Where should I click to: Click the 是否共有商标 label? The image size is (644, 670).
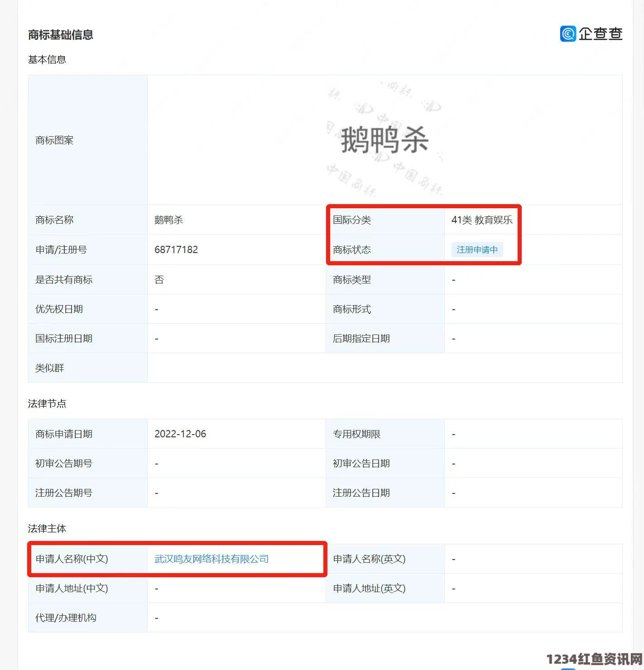tap(64, 280)
